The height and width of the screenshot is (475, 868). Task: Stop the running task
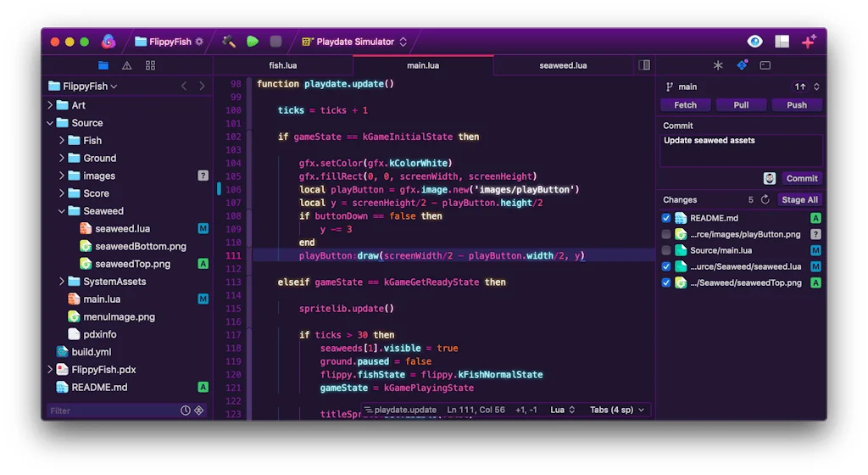[x=275, y=42]
